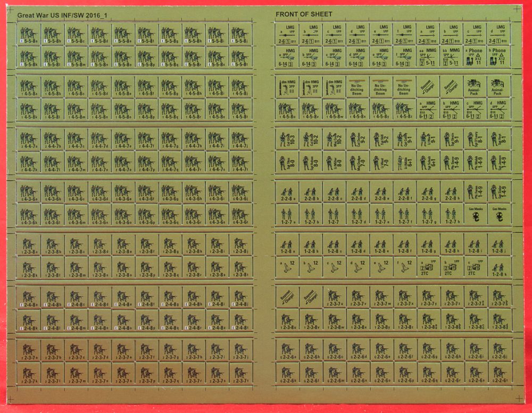Select the 2-3-7u squad counter
The image size is (532, 413).
click(x=334, y=297)
